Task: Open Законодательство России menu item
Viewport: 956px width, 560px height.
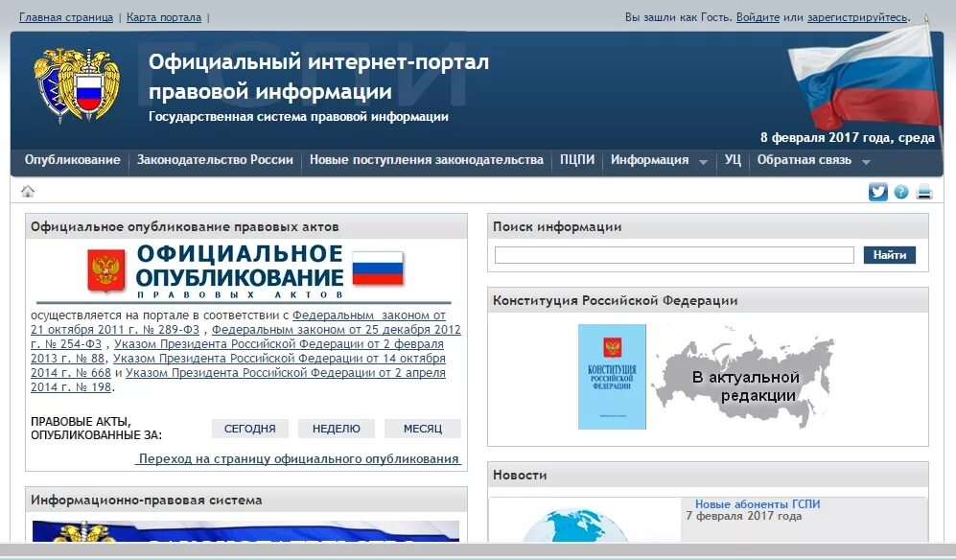Action: [215, 160]
